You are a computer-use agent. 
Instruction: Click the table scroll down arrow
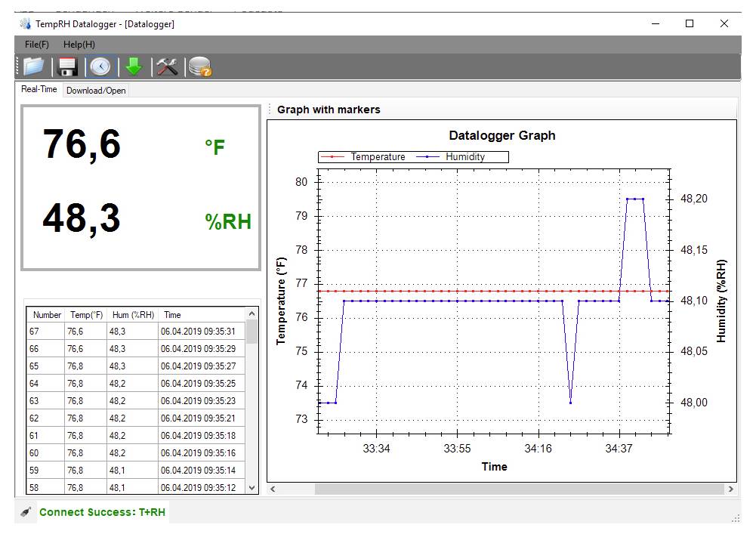(251, 488)
